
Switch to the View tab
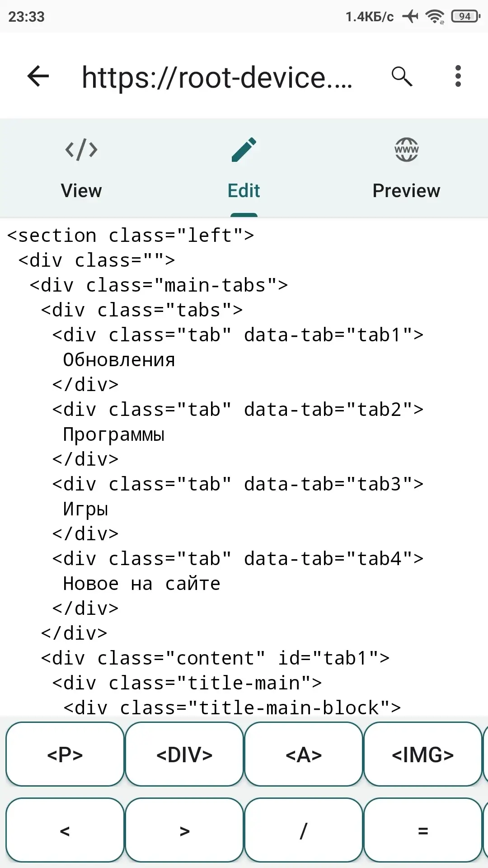pyautogui.click(x=81, y=168)
